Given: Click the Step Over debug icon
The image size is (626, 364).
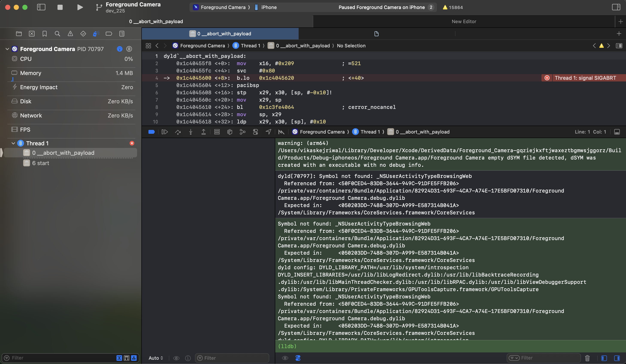Looking at the screenshot, I should pyautogui.click(x=178, y=132).
